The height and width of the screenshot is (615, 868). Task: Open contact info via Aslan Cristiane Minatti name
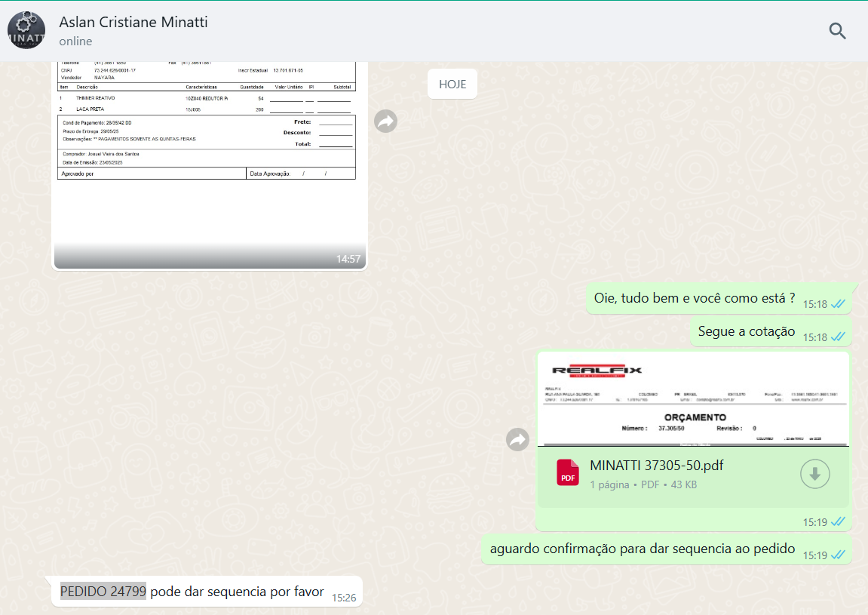133,22
